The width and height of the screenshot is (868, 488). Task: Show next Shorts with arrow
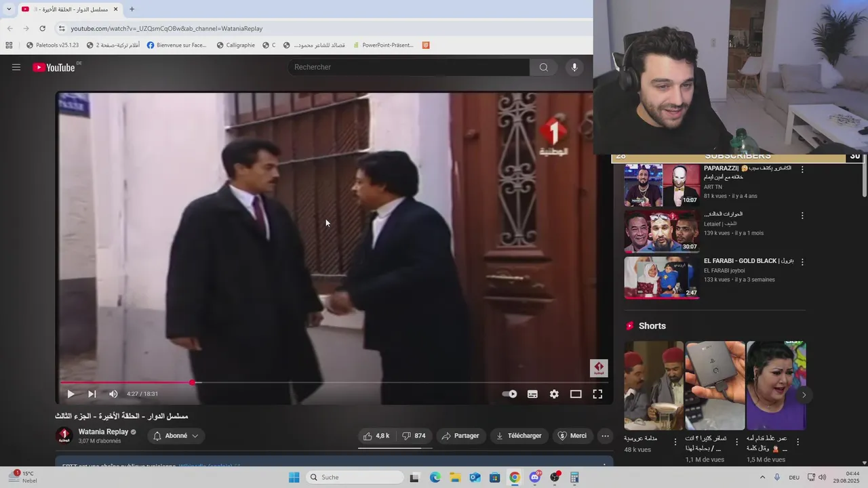pyautogui.click(x=804, y=395)
